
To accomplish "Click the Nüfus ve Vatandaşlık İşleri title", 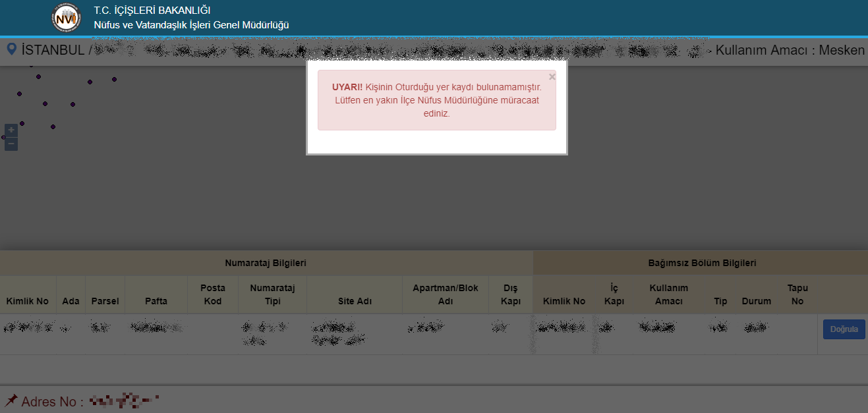I will click(x=191, y=25).
